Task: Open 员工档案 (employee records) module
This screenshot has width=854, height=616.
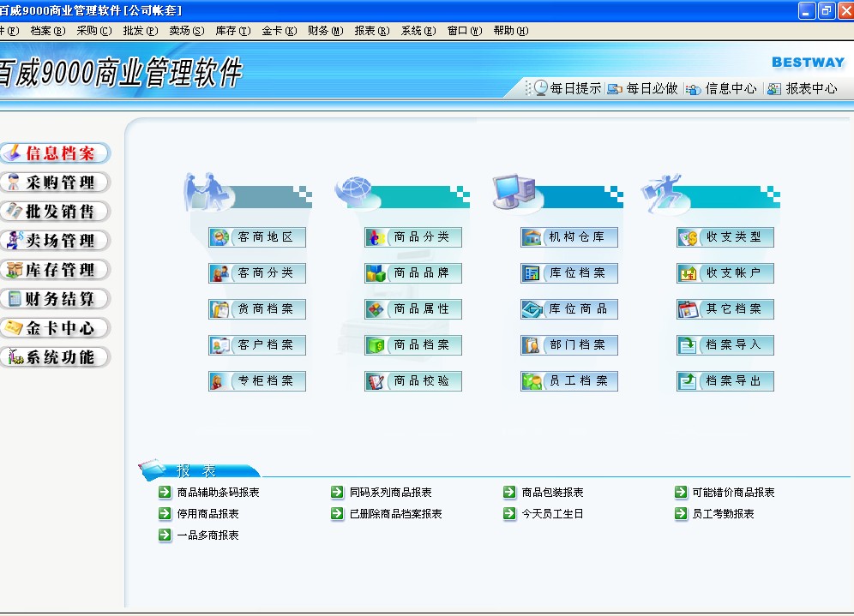Action: [x=569, y=381]
